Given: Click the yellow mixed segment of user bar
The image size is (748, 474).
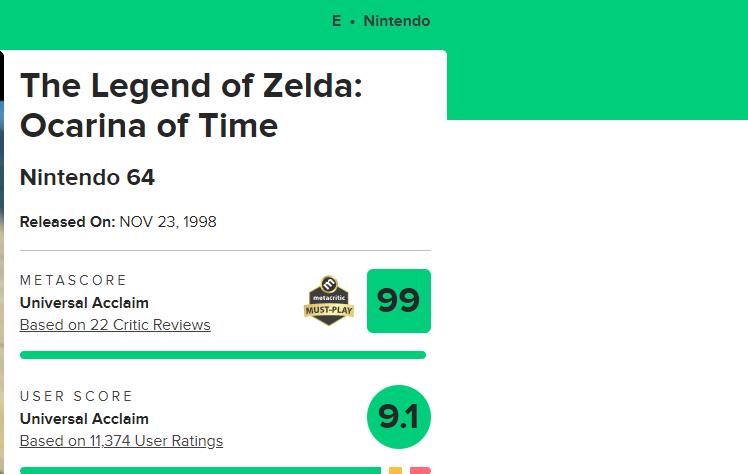Looking at the screenshot, I should 395,470.
